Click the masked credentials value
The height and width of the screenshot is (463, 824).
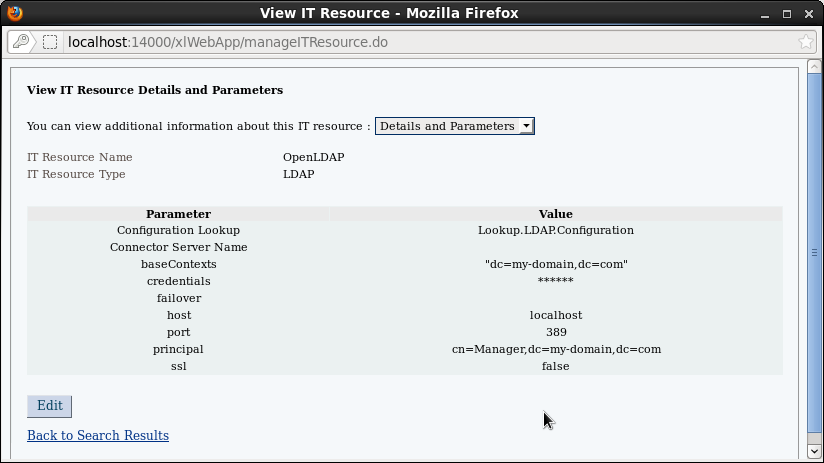[555, 281]
